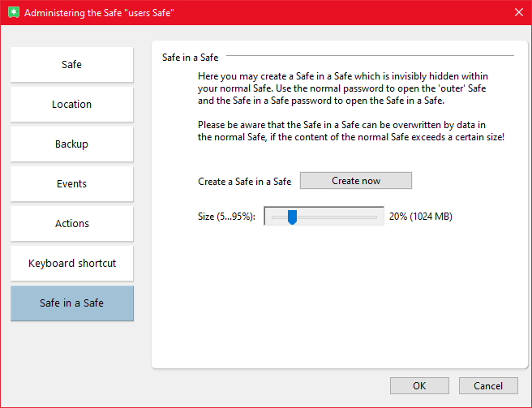Open the Actions tab
This screenshot has width=532, height=408.
click(72, 224)
